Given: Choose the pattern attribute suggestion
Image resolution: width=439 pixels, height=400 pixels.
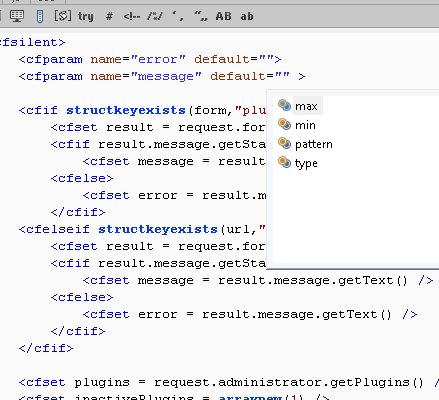Looking at the screenshot, I should click(314, 144).
